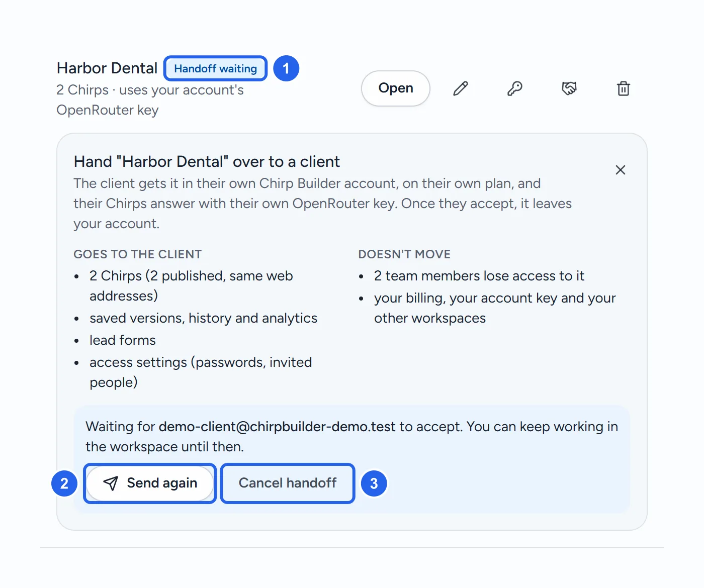
Task: Click the handshake handoff icon
Action: 569,88
